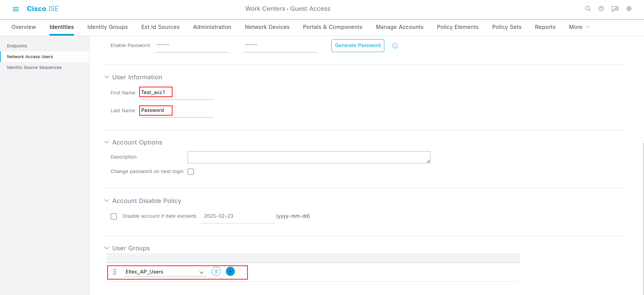Switch to the Policy Sets tab

pyautogui.click(x=506, y=27)
